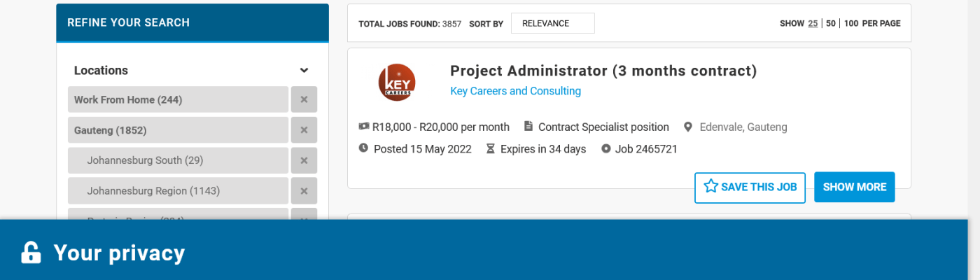
Task: Open Project Administrator job title link
Action: pos(603,71)
